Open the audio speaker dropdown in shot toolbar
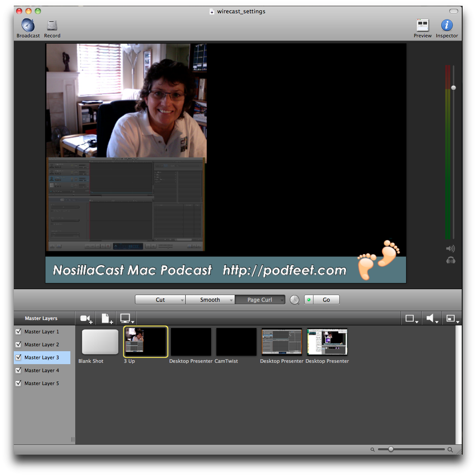The image size is (476, 476). pyautogui.click(x=431, y=319)
